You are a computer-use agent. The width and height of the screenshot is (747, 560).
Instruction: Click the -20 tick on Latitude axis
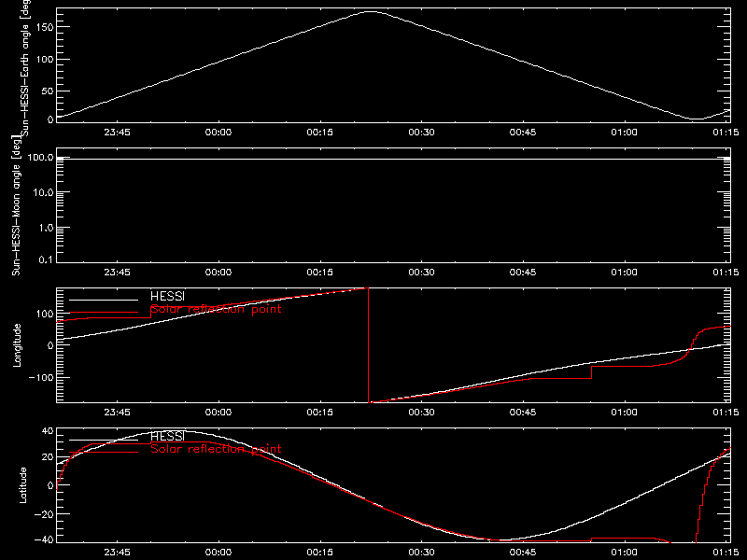click(x=44, y=514)
